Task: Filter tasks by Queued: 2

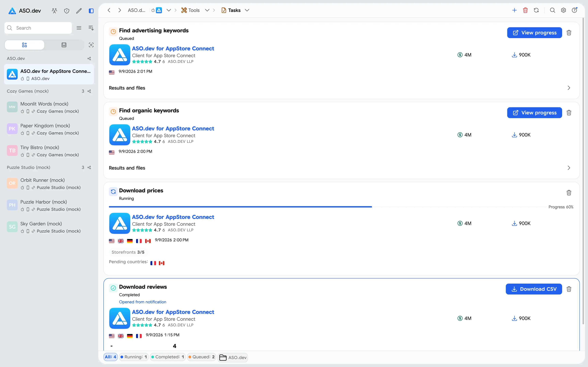Action: click(201, 357)
